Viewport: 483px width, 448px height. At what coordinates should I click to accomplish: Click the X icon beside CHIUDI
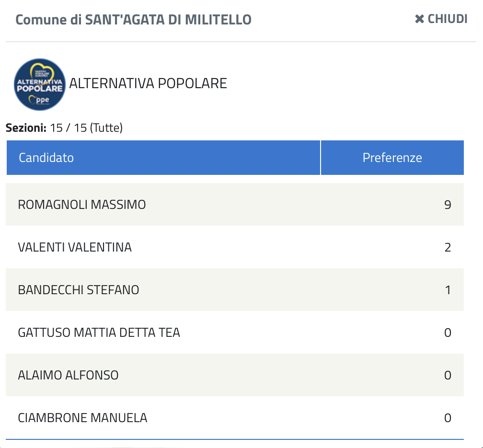click(420, 19)
